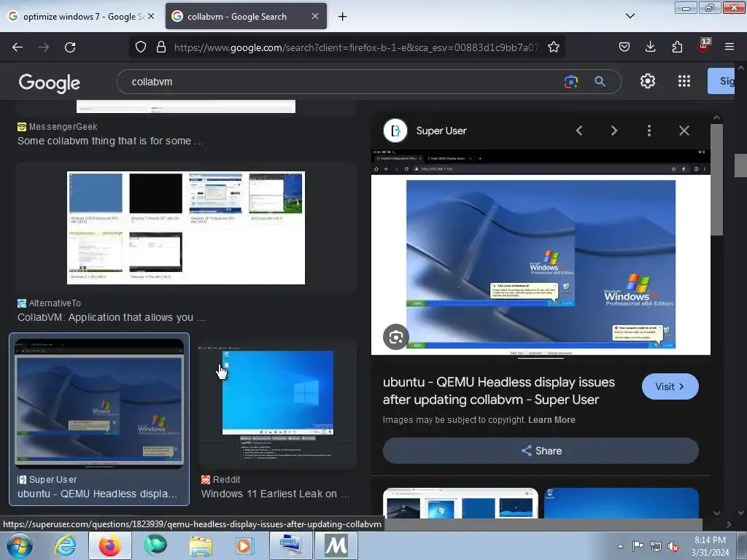Click muted volume tray icon

673,547
